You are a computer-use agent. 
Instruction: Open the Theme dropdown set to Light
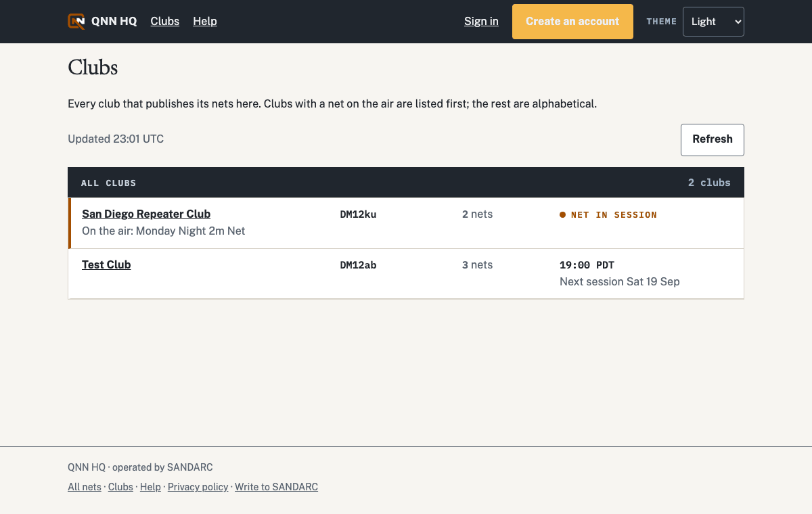pos(713,22)
